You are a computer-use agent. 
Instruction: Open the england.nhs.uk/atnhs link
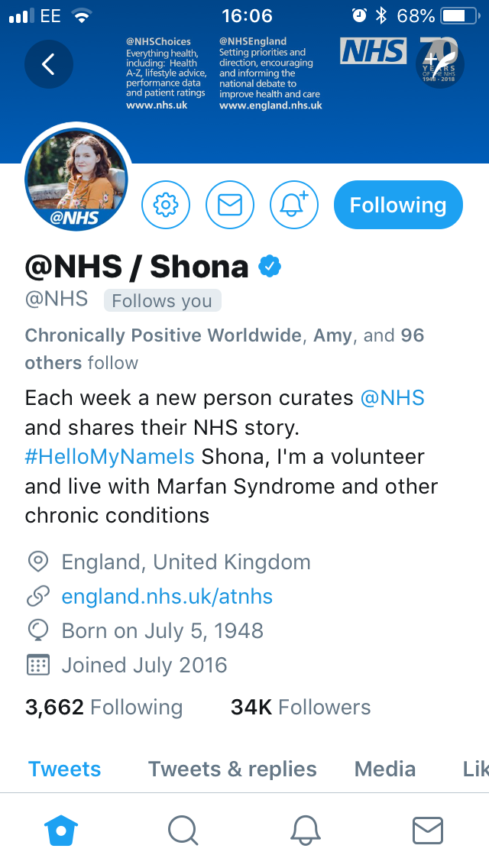(167, 596)
